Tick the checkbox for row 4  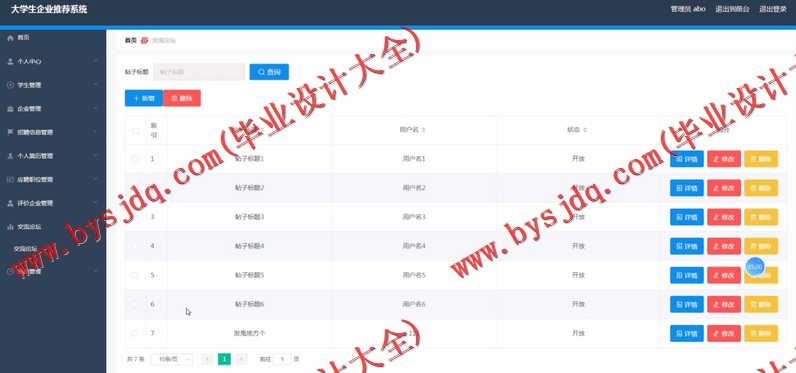[135, 246]
